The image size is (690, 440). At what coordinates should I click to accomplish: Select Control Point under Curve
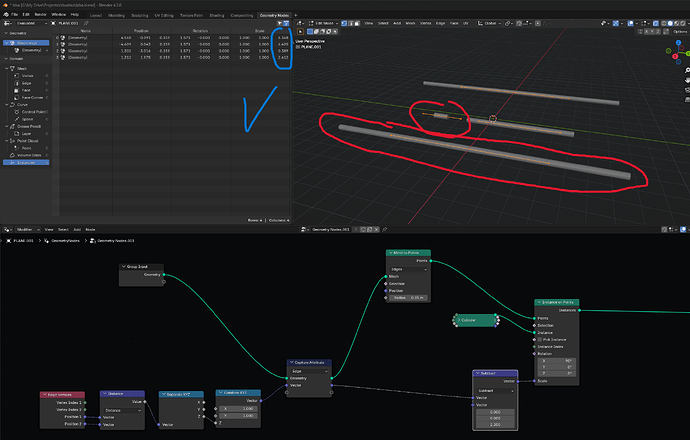(34, 112)
